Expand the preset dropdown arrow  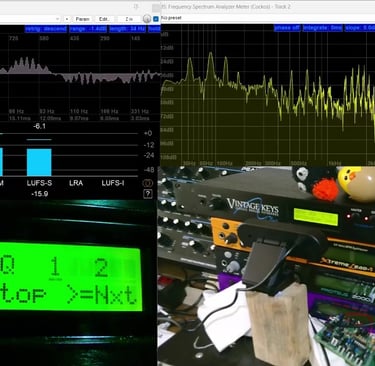pyautogui.click(x=58, y=19)
